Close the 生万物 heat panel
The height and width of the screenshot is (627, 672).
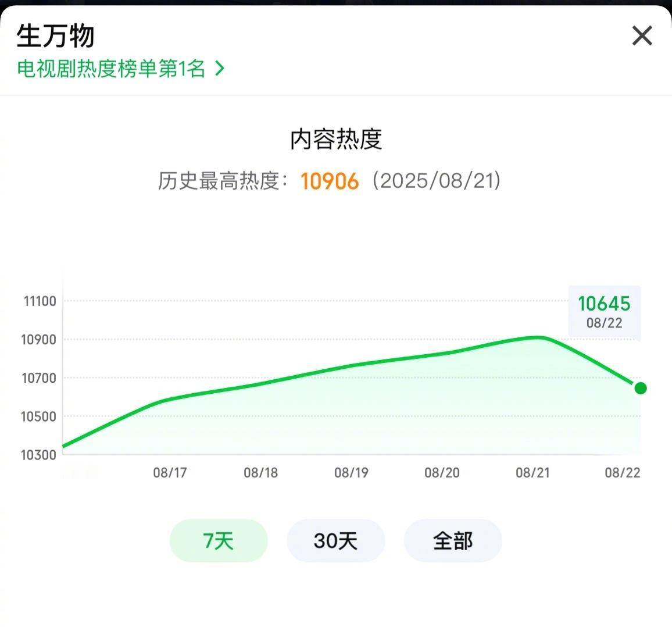(x=642, y=35)
